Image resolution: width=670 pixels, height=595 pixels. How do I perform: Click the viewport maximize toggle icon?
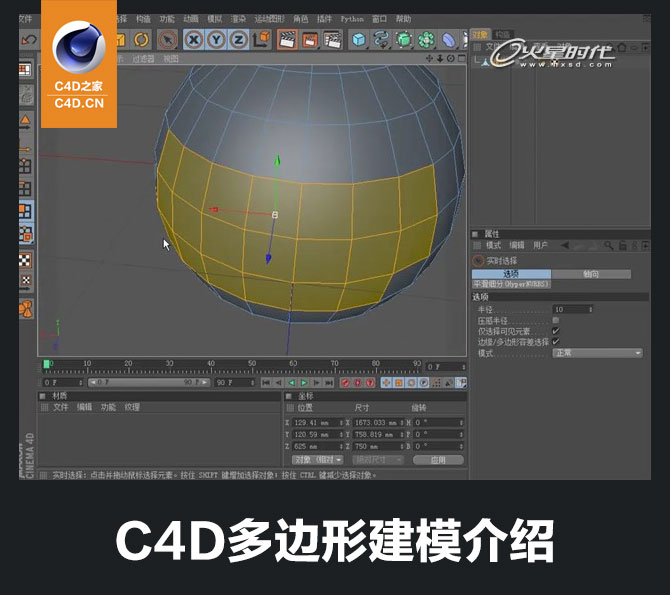tap(461, 59)
